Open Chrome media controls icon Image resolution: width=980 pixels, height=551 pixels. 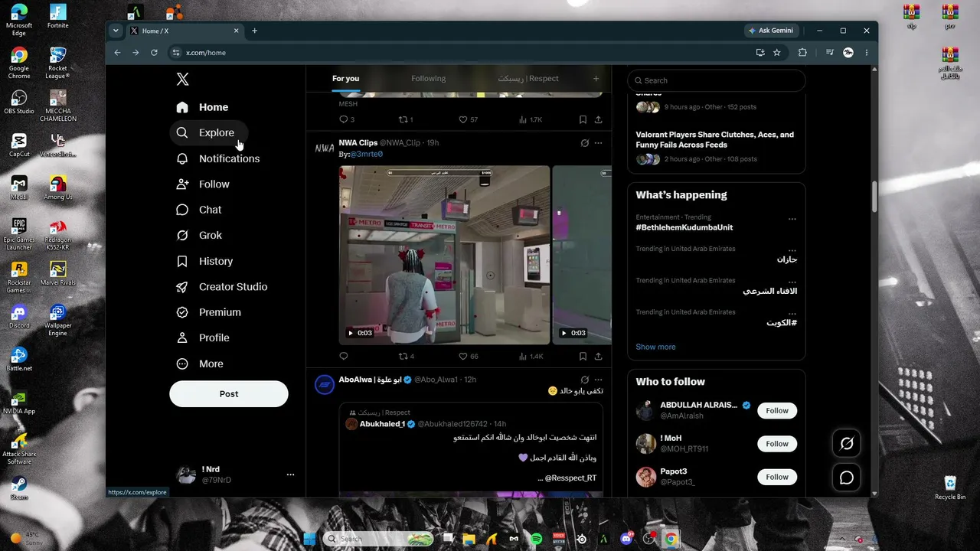[x=830, y=53]
